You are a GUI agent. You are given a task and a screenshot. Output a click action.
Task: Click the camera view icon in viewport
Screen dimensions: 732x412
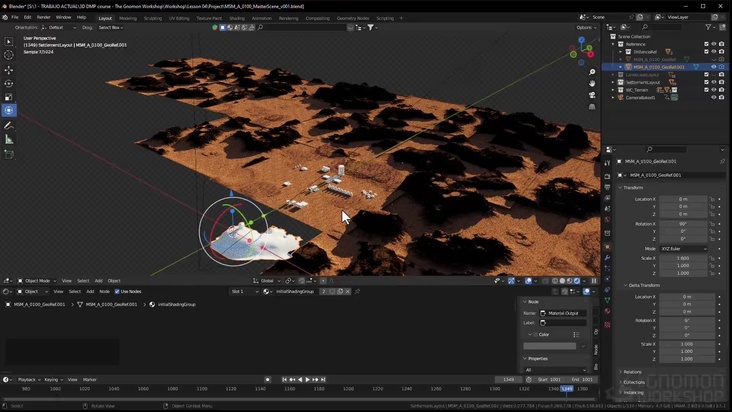point(592,94)
